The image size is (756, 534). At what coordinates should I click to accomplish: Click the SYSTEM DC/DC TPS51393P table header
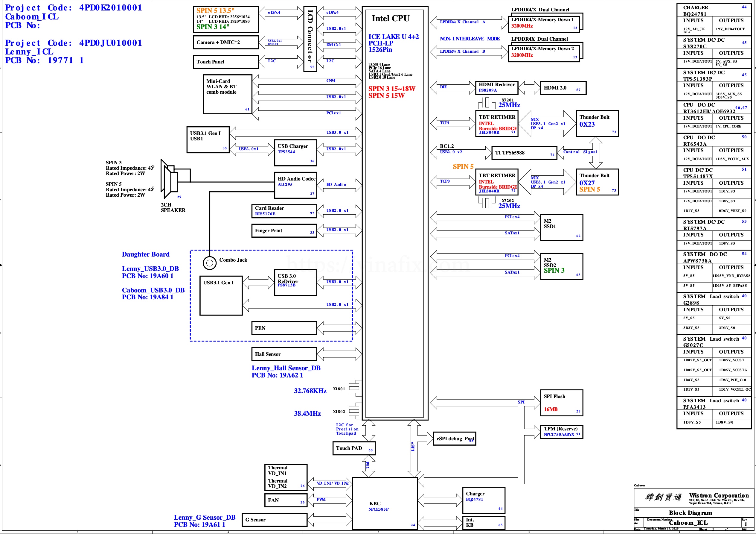[714, 75]
